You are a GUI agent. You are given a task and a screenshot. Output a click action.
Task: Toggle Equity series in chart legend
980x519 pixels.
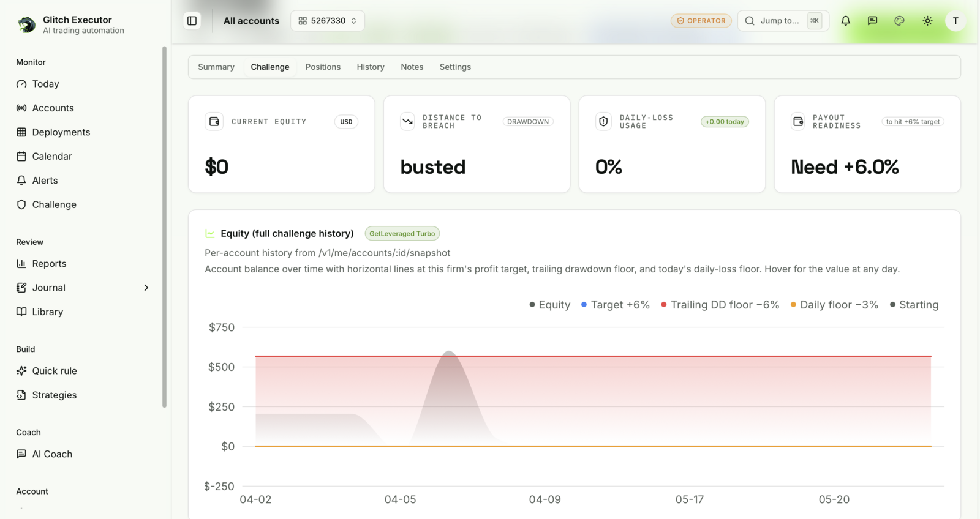(550, 305)
